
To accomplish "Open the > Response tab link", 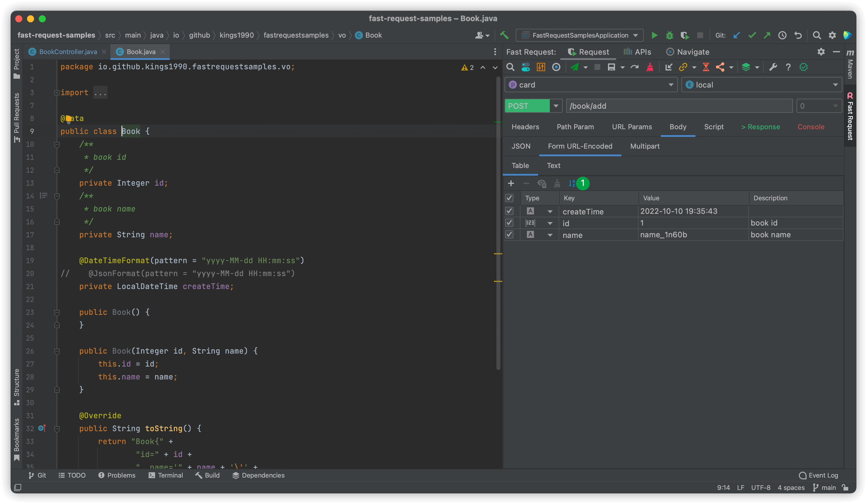I will 760,127.
